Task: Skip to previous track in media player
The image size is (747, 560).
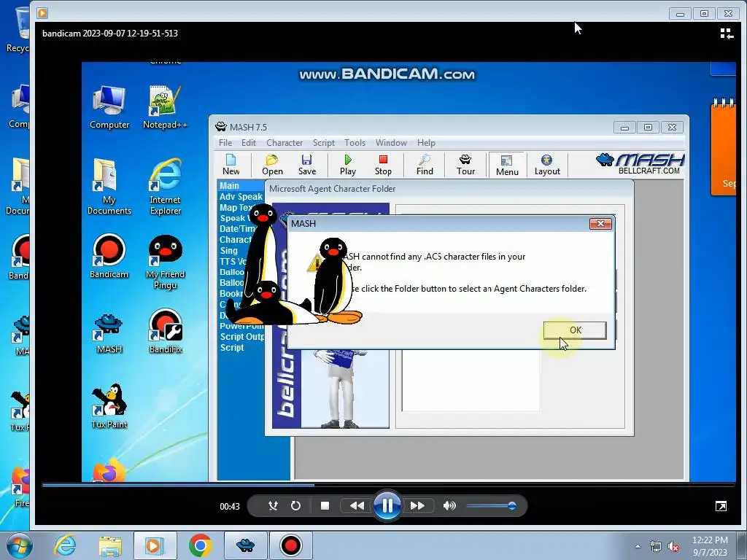Action: (357, 506)
